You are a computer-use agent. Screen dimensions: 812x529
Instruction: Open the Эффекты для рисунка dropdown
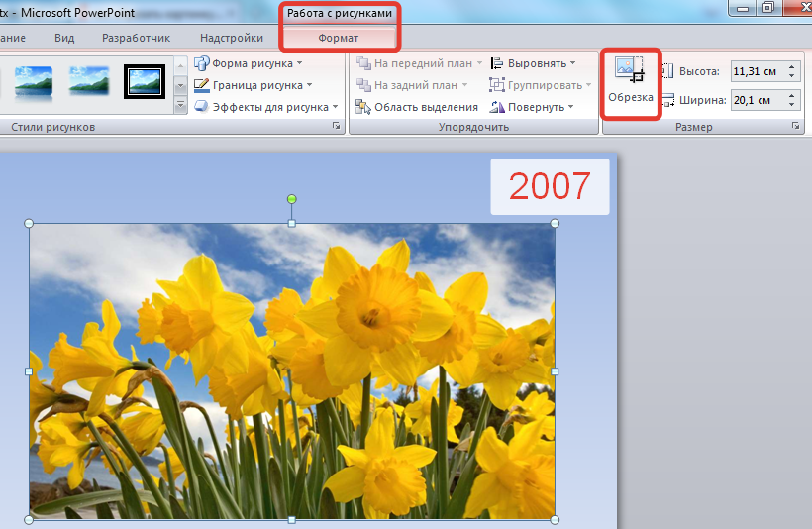pos(266,107)
